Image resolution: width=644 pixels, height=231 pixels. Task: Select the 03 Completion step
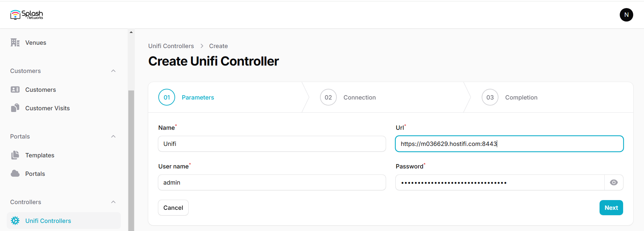[x=510, y=97]
